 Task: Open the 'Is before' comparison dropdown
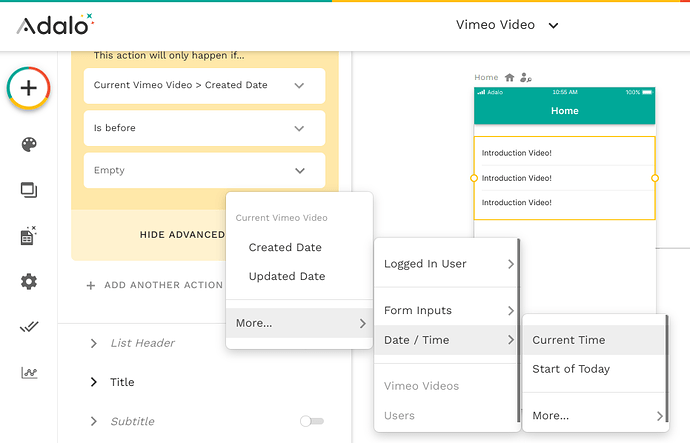(x=204, y=128)
